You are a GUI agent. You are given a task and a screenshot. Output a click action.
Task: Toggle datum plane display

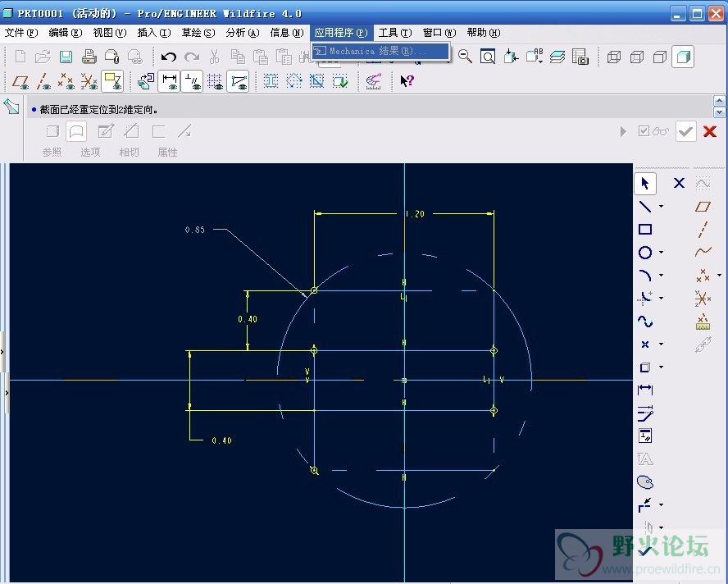coord(20,81)
